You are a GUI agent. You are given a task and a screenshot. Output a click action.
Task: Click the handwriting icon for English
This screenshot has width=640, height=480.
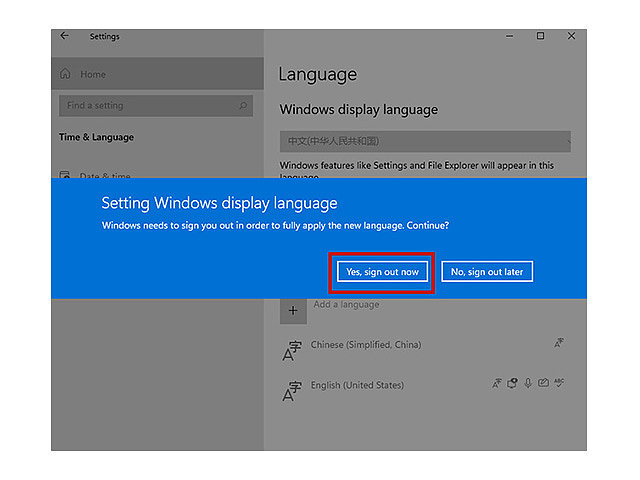tap(543, 383)
